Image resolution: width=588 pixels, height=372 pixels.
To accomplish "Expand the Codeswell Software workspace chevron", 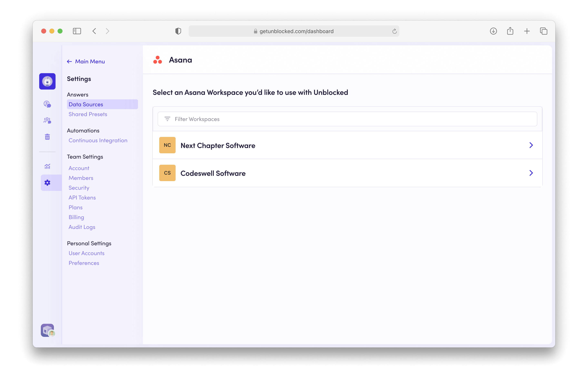I will (531, 173).
